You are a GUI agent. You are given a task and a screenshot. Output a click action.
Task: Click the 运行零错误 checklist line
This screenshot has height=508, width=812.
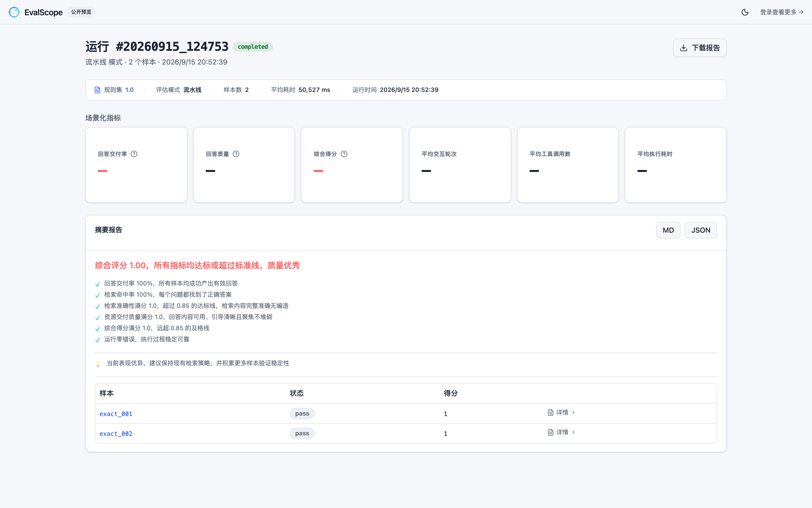[x=147, y=339]
